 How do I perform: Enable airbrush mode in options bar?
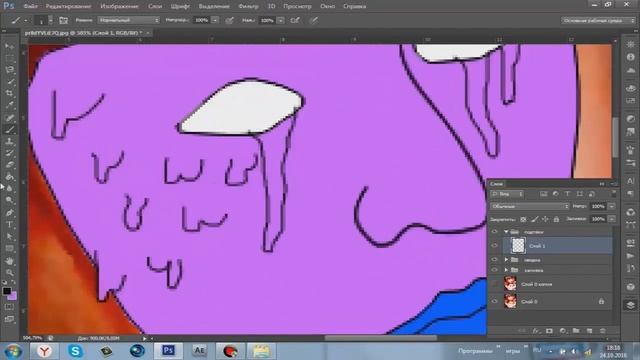[x=295, y=20]
